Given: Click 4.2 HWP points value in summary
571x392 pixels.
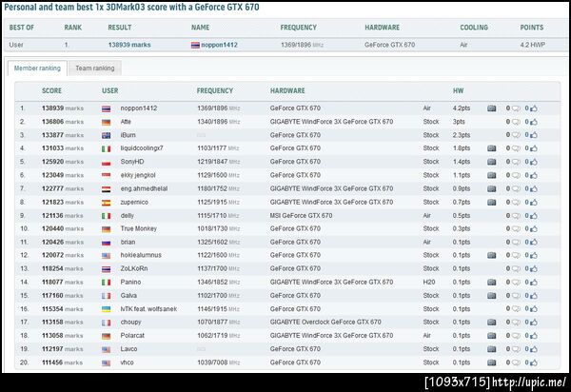Looking at the screenshot, I should pos(532,45).
